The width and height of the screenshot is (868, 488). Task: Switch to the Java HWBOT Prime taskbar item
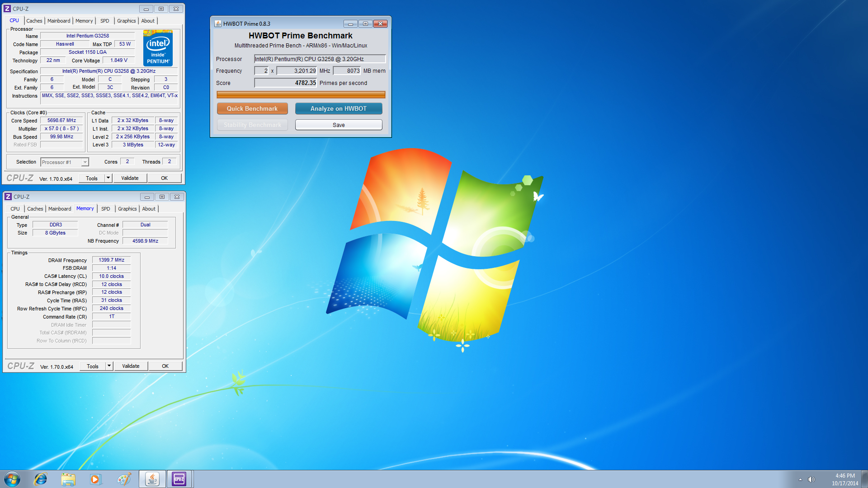(152, 479)
